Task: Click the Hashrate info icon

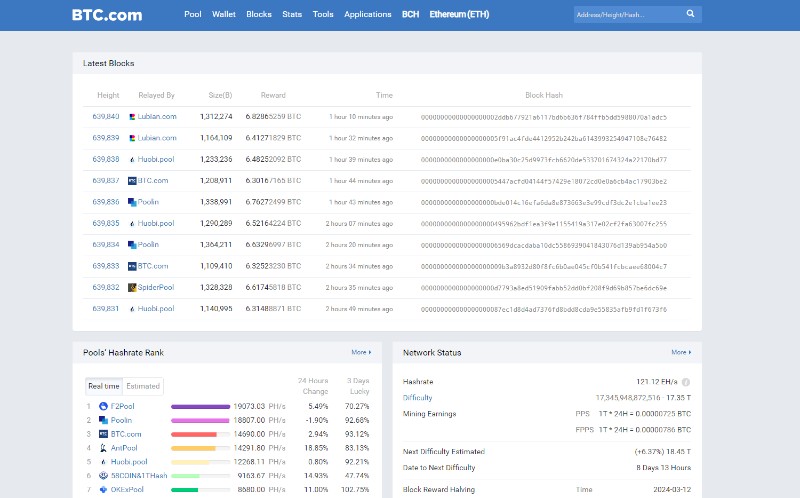Action: [x=686, y=382]
